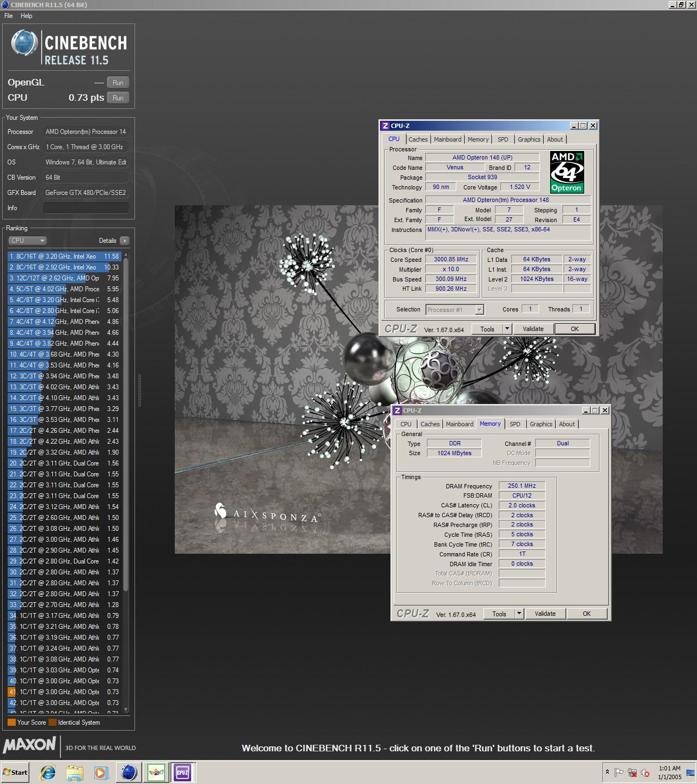
Task: Click the DRAM Frequency 250.1 MHz value
Action: coord(522,486)
